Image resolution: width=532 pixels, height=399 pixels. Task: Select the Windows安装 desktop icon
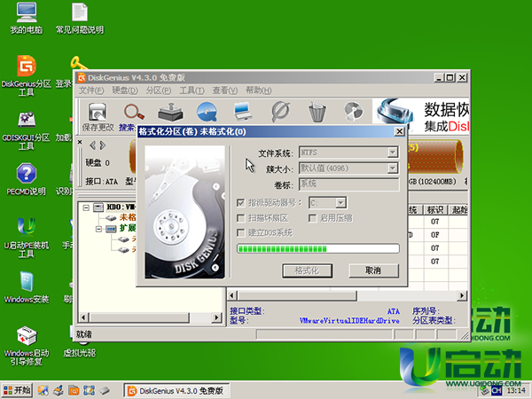click(26, 287)
